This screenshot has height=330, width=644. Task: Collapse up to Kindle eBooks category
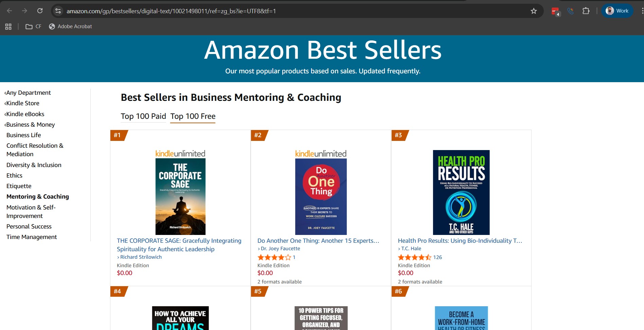(x=25, y=114)
